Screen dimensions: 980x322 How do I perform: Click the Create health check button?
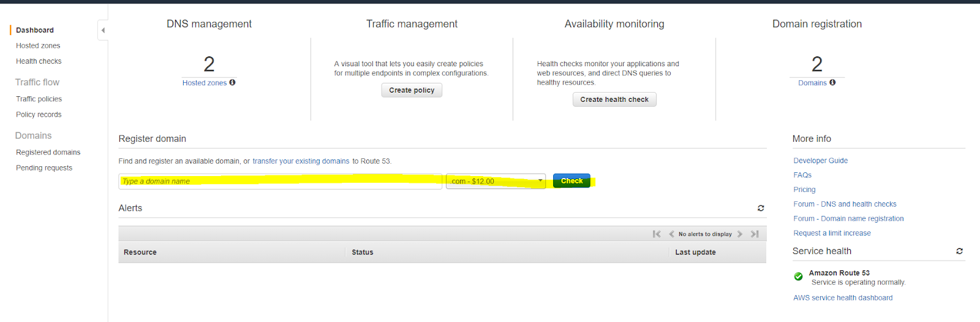point(614,99)
